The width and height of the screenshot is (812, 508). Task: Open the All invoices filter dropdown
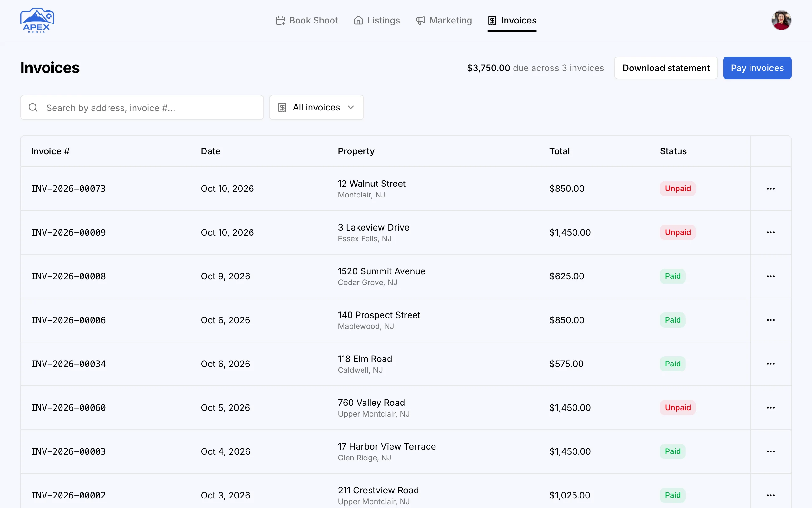point(317,108)
